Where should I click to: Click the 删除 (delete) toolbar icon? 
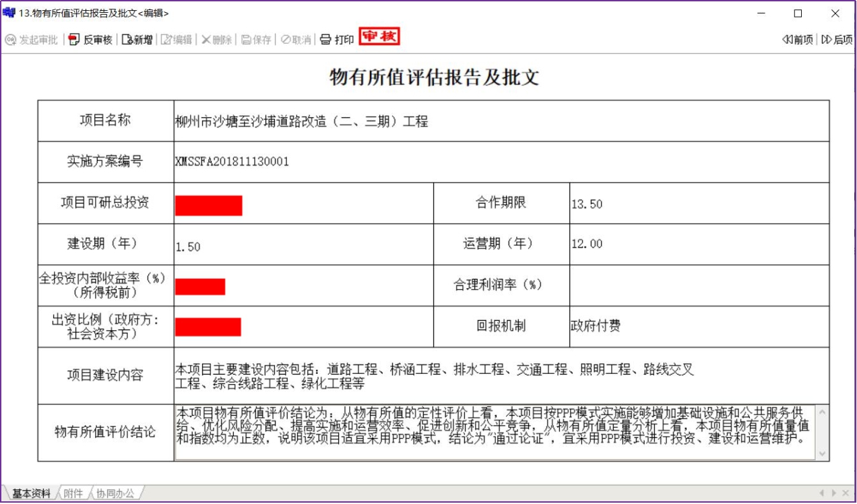(206, 40)
